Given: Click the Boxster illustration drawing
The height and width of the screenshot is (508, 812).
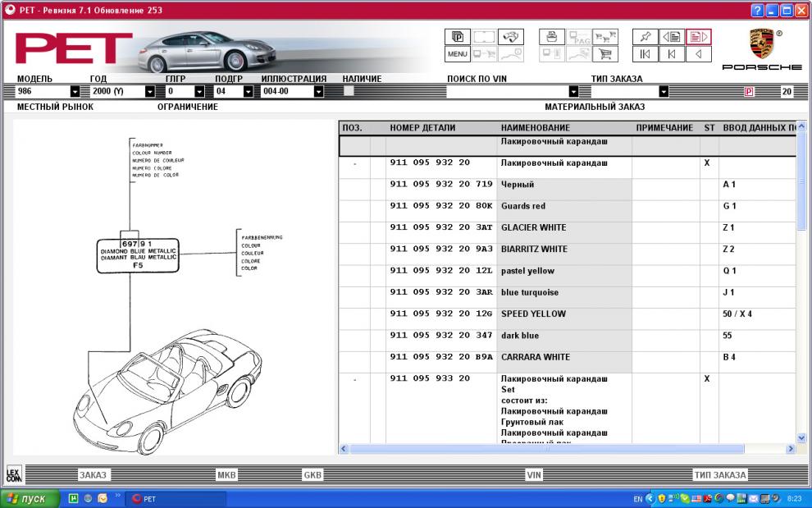Looking at the screenshot, I should (x=167, y=391).
